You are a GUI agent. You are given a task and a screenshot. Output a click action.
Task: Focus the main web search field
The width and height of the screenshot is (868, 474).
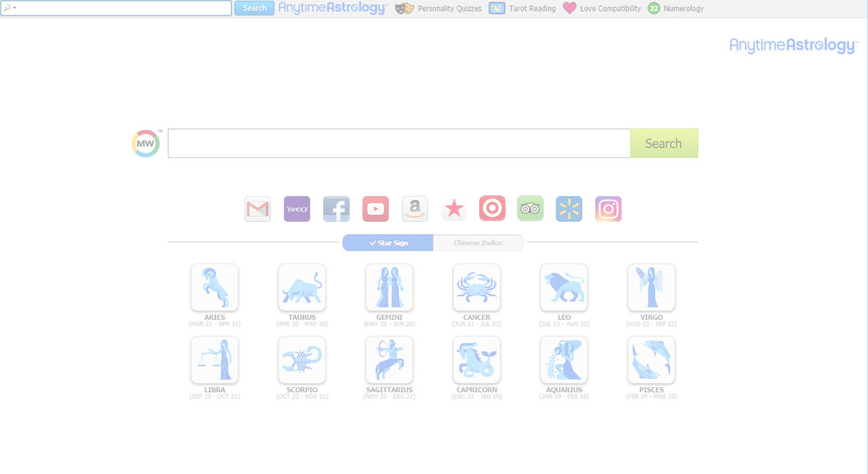(x=399, y=143)
